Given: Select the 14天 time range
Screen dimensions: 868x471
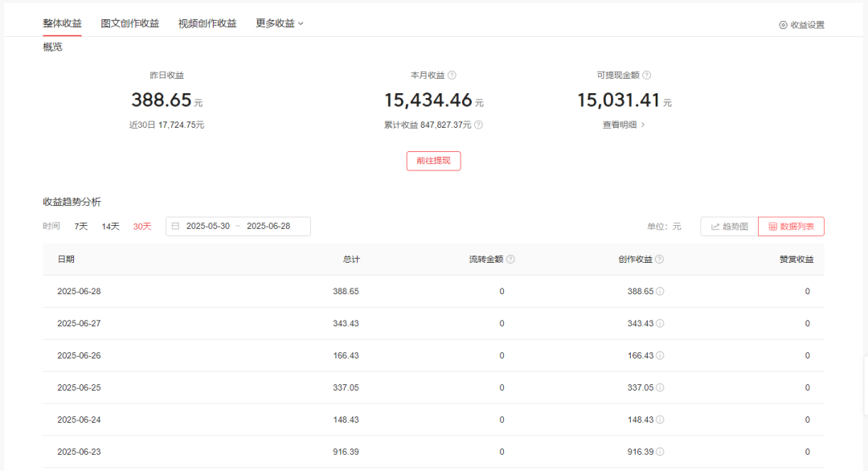Looking at the screenshot, I should click(110, 227).
